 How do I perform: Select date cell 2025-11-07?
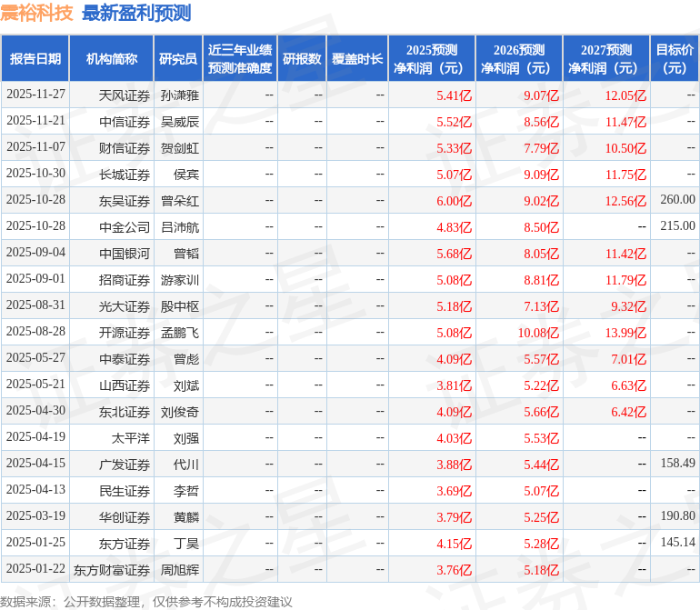[35, 147]
